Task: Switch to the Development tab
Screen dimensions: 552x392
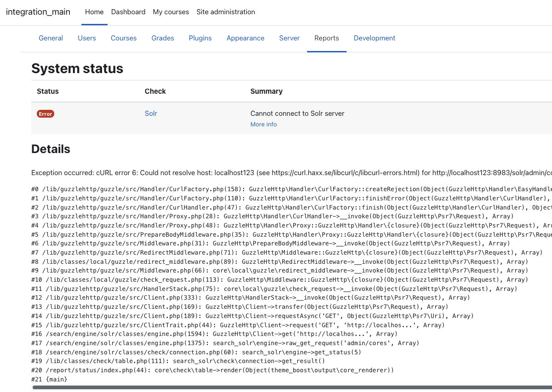Action: [375, 38]
